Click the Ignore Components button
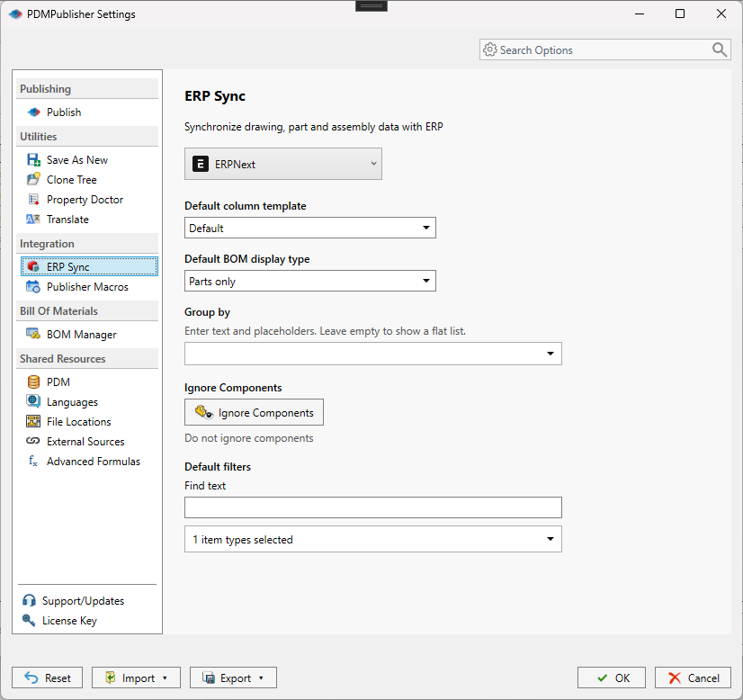 (254, 412)
